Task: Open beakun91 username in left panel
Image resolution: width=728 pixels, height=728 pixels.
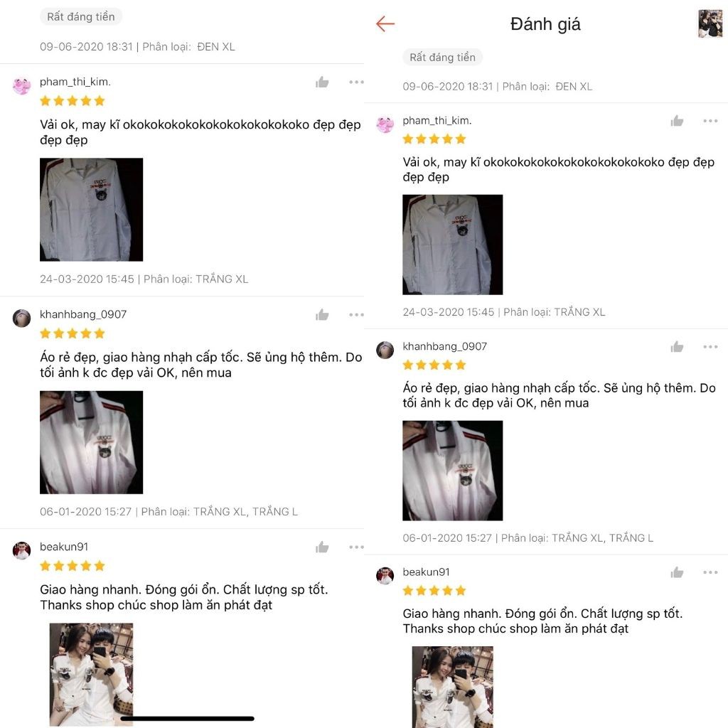Action: 64,547
